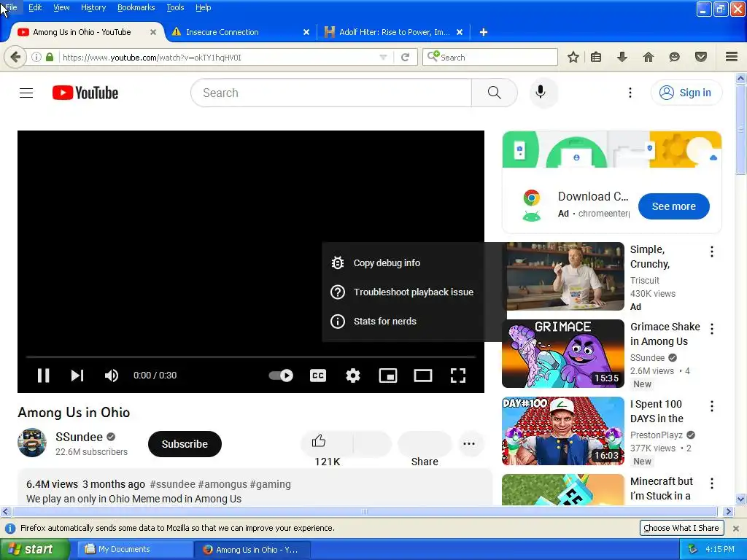Sign in to YouTube
The image size is (747, 560).
[686, 93]
